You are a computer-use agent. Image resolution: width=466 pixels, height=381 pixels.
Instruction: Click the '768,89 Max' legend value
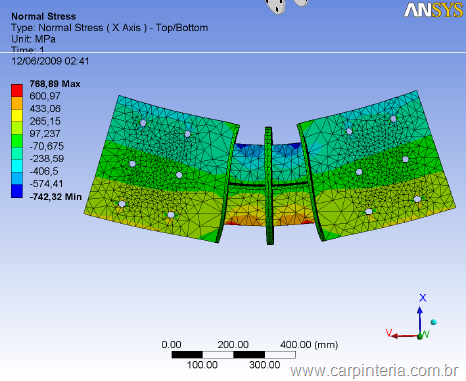click(55, 84)
